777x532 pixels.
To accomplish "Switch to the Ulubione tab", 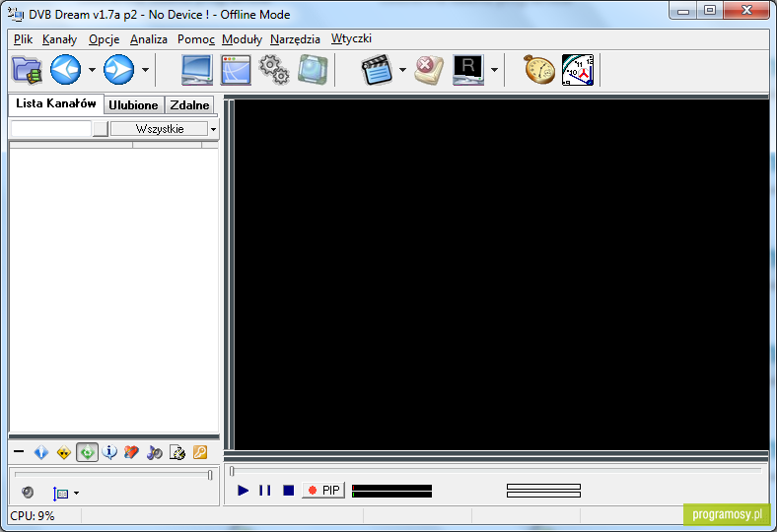I will pos(133,104).
